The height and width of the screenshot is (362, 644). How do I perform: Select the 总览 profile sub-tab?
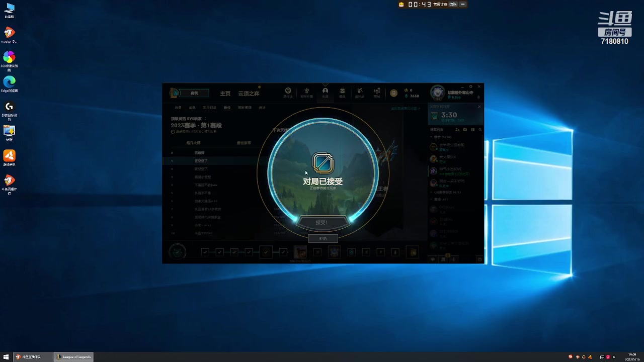[178, 108]
